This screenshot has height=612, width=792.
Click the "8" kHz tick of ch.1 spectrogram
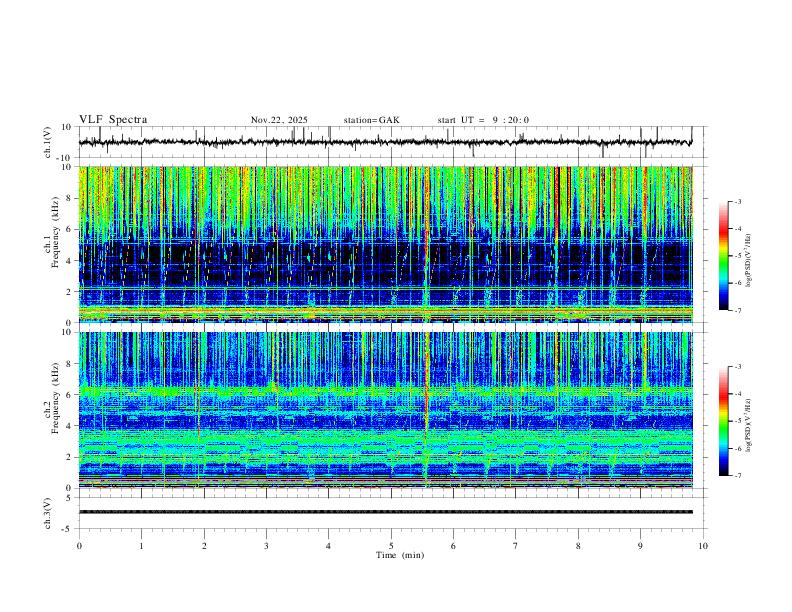coord(70,198)
